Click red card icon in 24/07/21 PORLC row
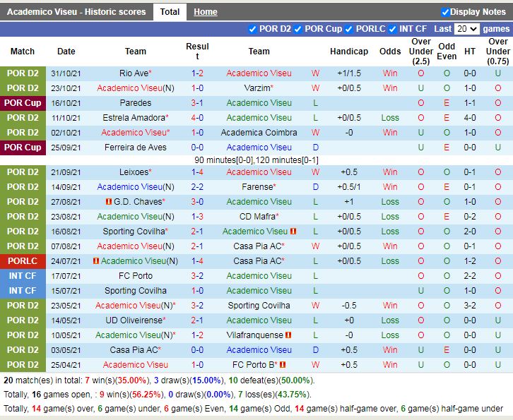Image resolution: width=513 pixels, height=420 pixels. [96, 261]
